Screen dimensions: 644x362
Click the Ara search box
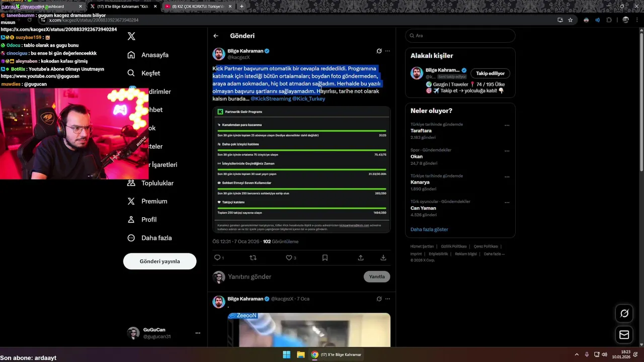coord(460,36)
